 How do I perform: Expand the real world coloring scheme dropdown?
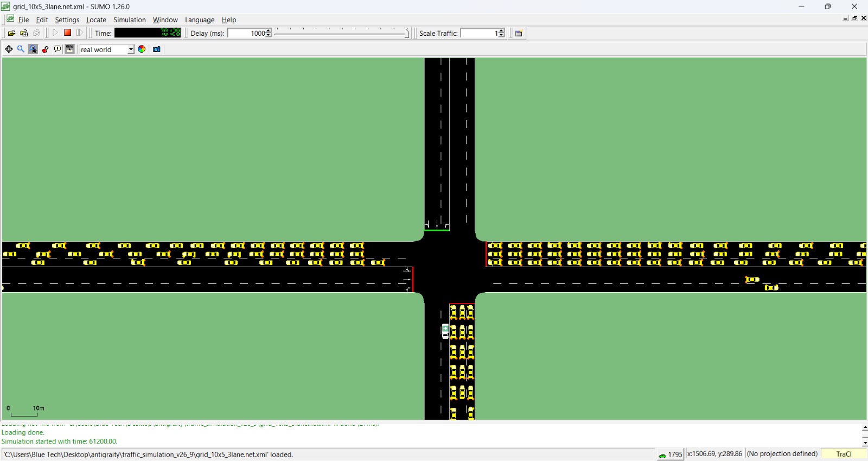(x=131, y=49)
